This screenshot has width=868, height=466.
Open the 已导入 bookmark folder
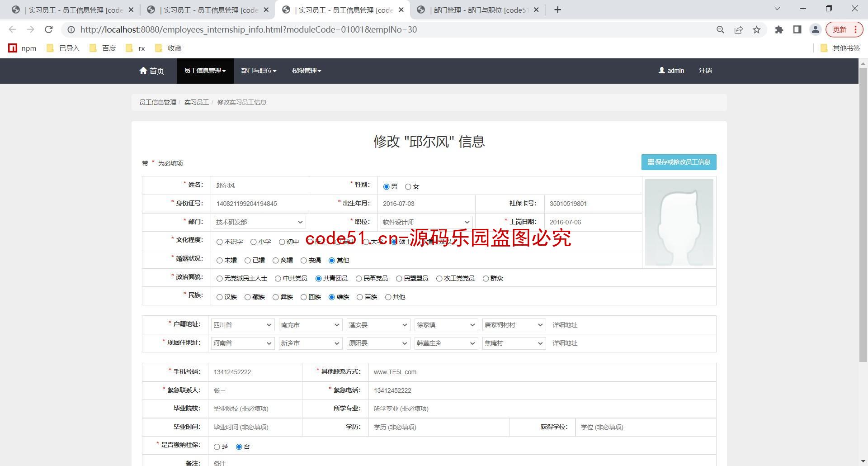pyautogui.click(x=63, y=48)
